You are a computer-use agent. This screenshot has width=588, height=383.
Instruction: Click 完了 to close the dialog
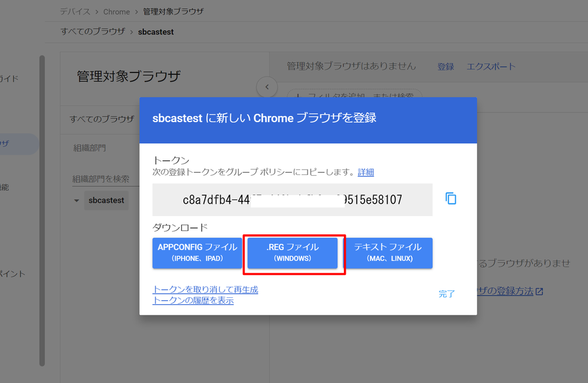[447, 294]
